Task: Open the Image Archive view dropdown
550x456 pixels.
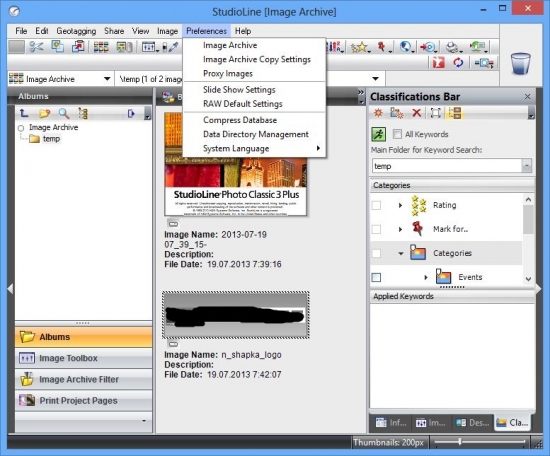Action: [x=107, y=79]
